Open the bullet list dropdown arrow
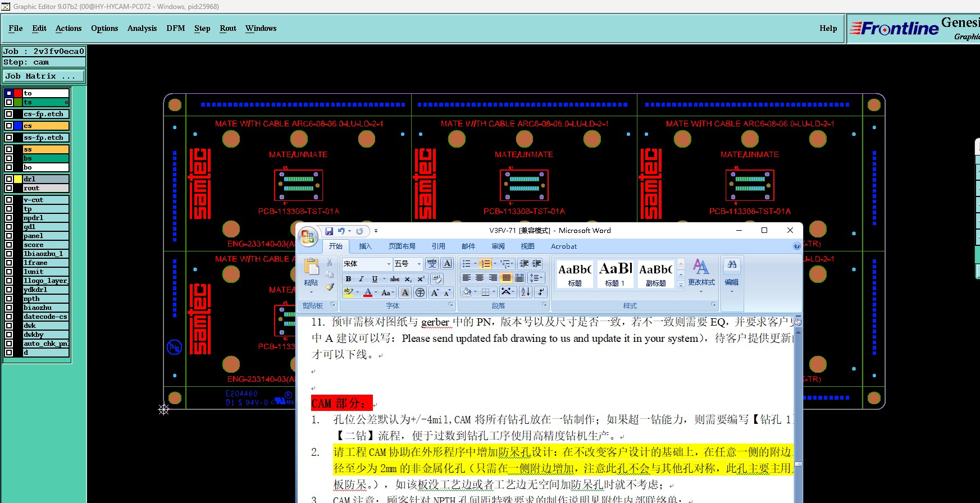Screen dimensions: 980x503 [x=475, y=263]
